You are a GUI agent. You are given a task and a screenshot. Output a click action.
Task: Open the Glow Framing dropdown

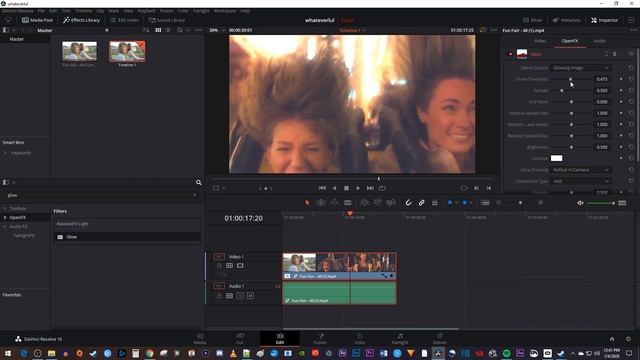click(x=580, y=170)
